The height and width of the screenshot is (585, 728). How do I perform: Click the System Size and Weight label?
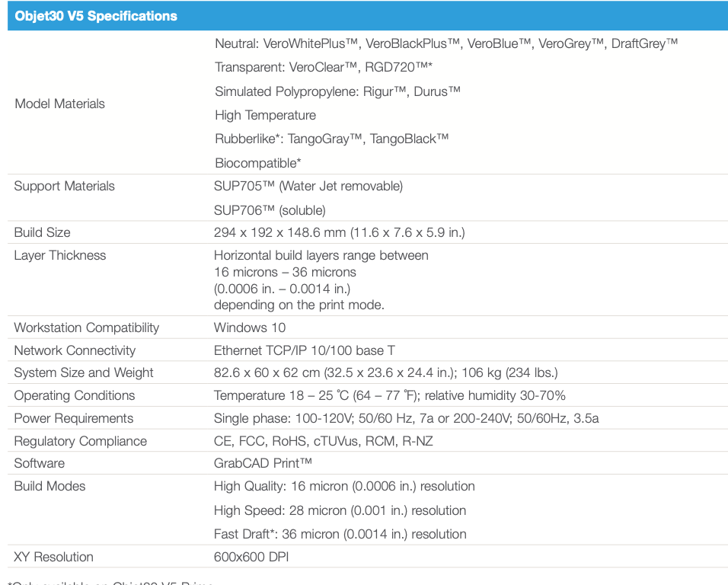(84, 372)
